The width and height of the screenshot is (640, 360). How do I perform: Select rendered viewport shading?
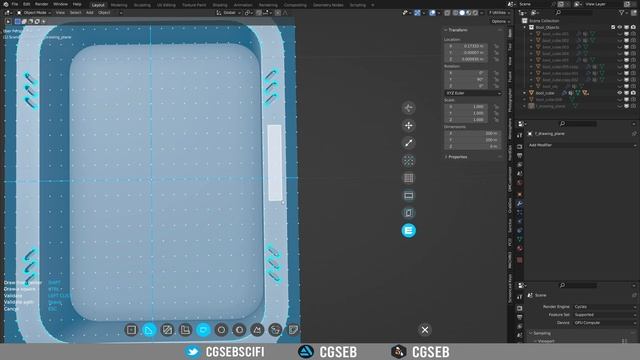pos(475,13)
